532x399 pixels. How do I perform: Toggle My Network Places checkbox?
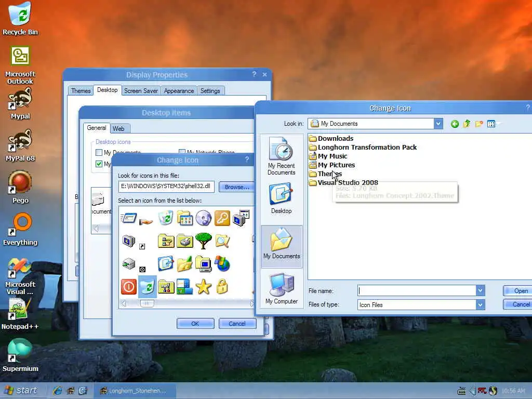182,152
